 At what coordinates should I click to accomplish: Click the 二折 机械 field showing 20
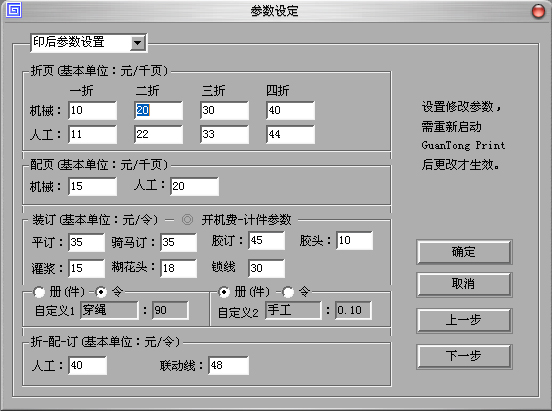[x=158, y=111]
